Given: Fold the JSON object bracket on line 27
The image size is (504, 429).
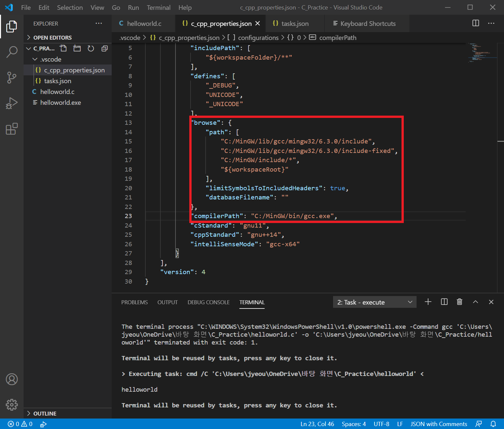Looking at the screenshot, I should [x=177, y=253].
